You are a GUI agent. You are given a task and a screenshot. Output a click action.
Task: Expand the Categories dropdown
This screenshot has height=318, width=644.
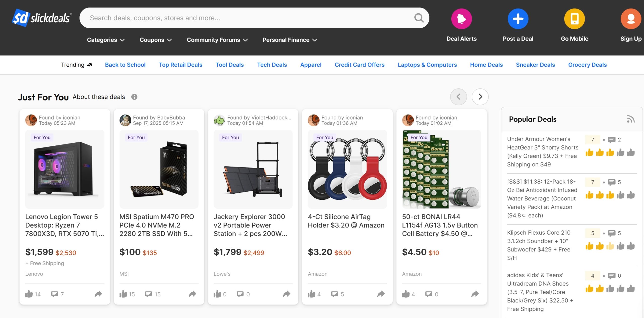click(106, 40)
